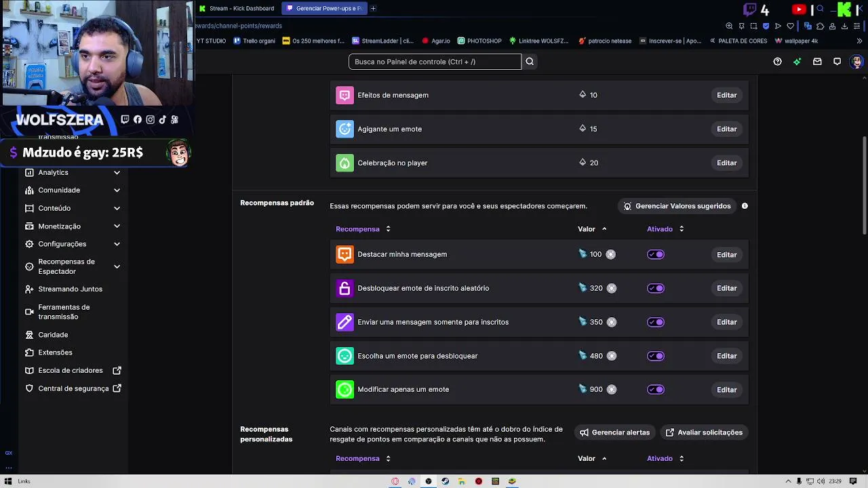
Task: Click the search magnifier button
Action: click(530, 62)
